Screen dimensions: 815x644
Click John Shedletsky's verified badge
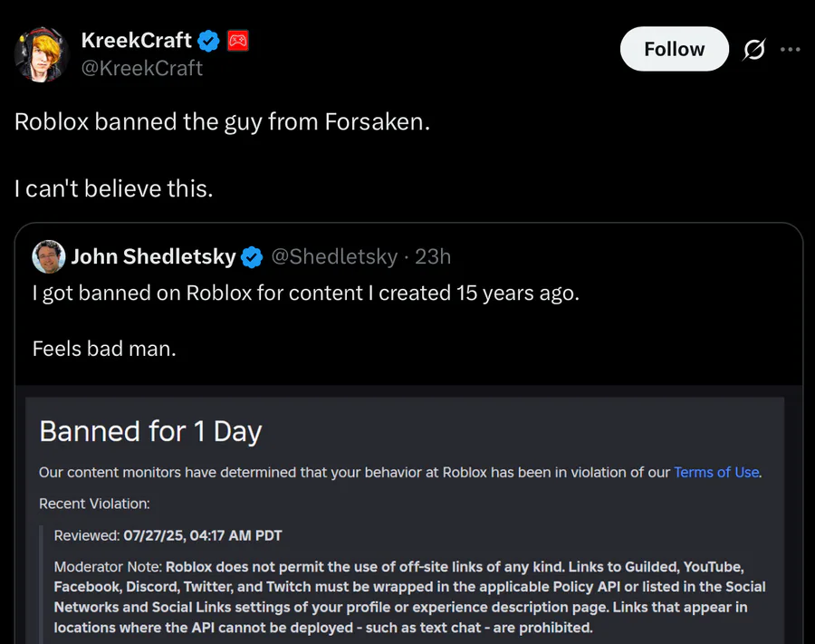coord(252,256)
